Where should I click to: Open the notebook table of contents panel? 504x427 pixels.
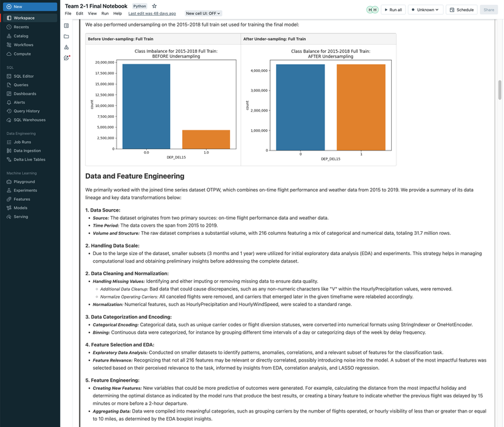coord(66,24)
